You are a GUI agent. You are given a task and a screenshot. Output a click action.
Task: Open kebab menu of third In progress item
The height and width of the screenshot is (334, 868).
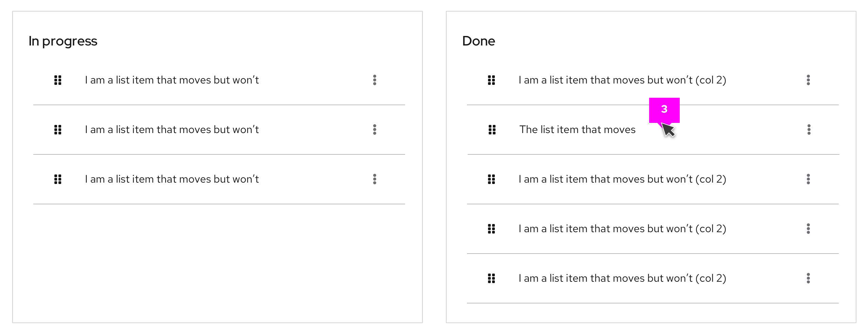click(x=375, y=179)
